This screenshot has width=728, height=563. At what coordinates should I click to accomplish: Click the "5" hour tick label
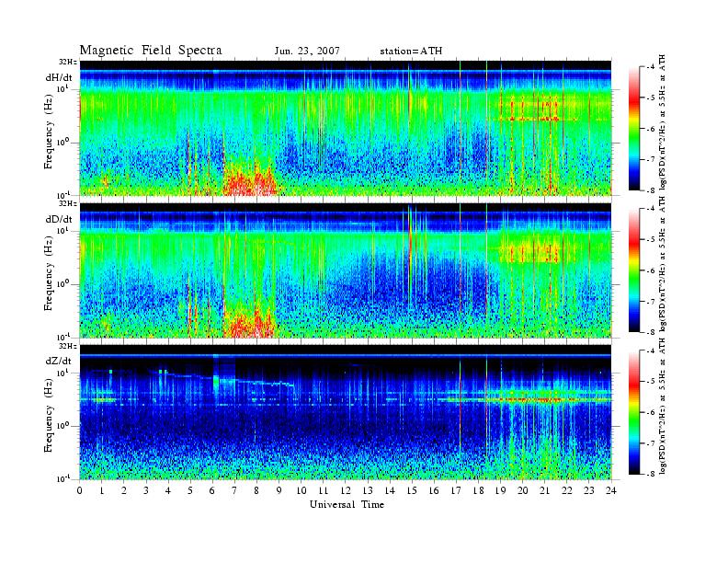point(190,491)
